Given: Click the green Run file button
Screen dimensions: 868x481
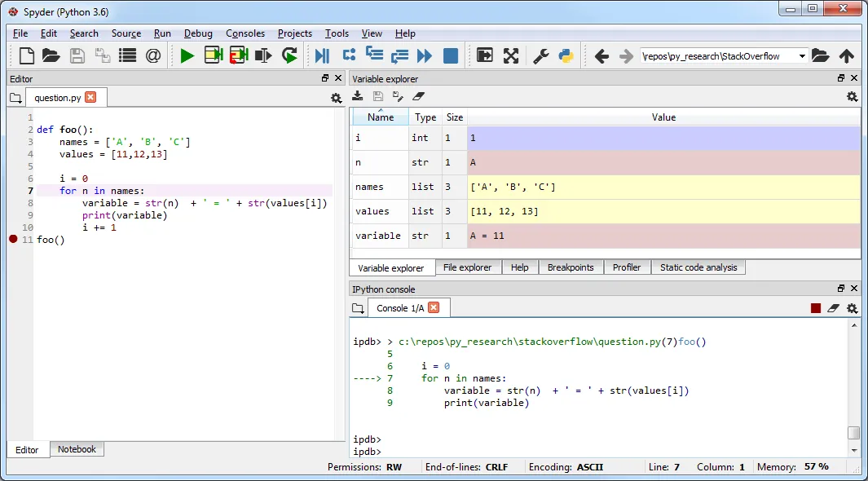Looking at the screenshot, I should tap(187, 55).
